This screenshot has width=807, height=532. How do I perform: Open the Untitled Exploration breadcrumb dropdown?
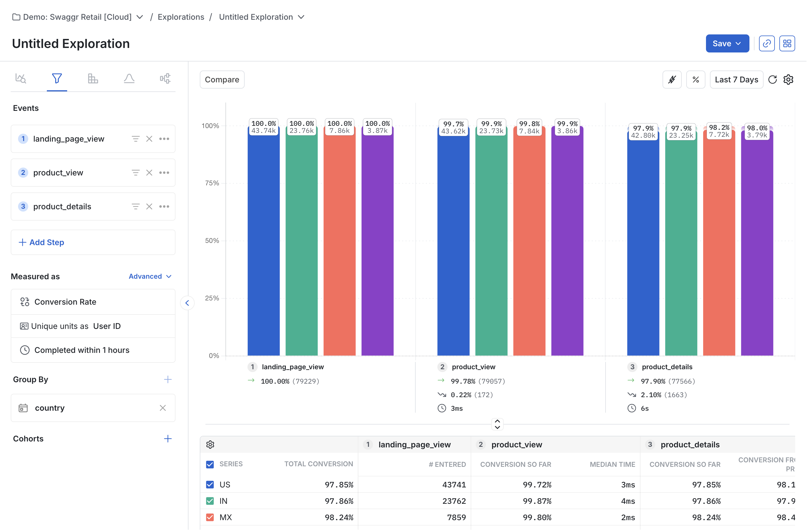(301, 17)
